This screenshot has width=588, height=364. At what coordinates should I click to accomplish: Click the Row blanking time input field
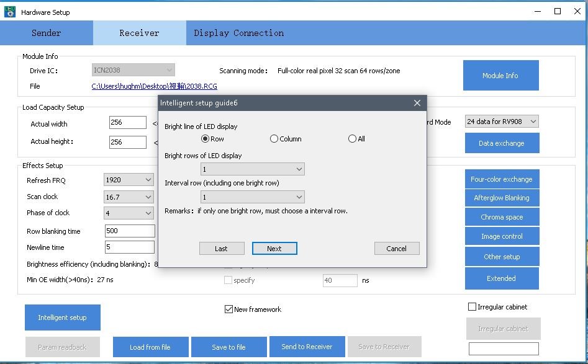(130, 231)
